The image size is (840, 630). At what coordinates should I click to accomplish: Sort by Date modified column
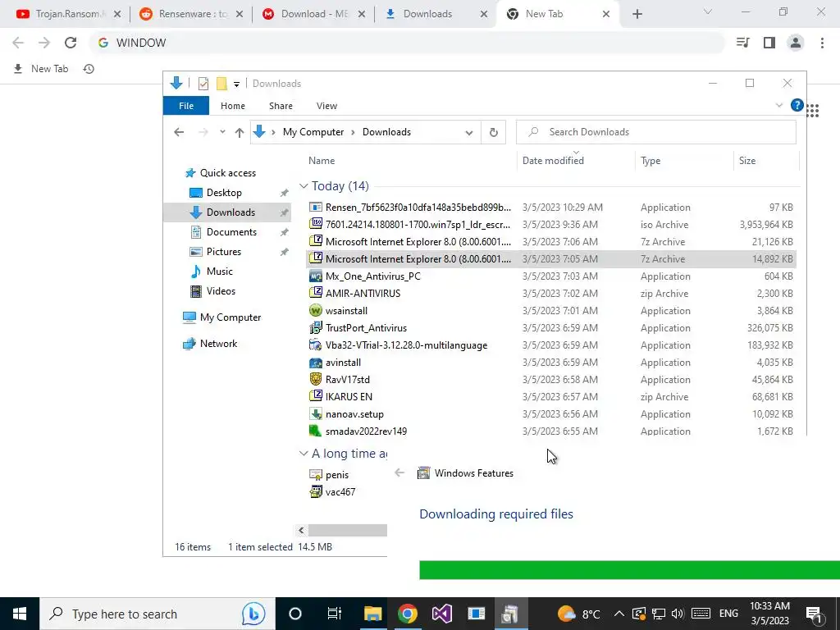tap(553, 161)
